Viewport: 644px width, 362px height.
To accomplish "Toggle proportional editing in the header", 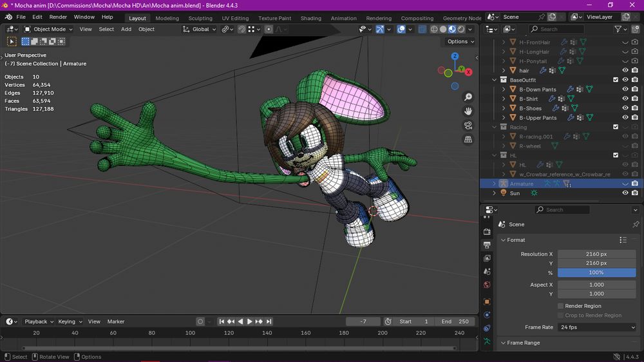I will pyautogui.click(x=269, y=29).
